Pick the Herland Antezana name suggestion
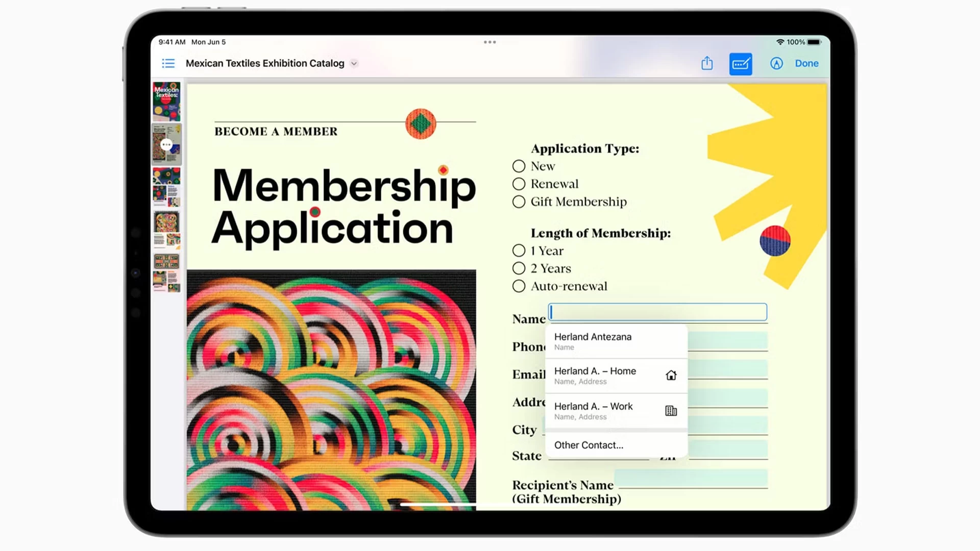 (x=616, y=341)
